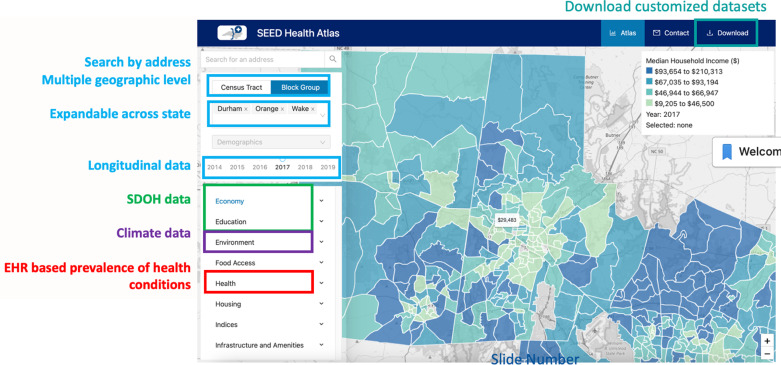The image size is (781, 365).
Task: Click the $93,654 to $210,313 legend swatch
Action: click(x=650, y=71)
